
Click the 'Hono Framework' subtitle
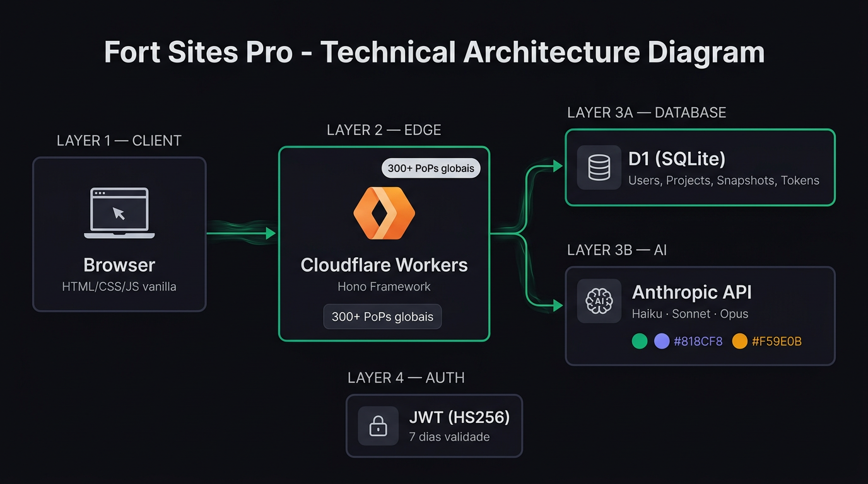[384, 287]
